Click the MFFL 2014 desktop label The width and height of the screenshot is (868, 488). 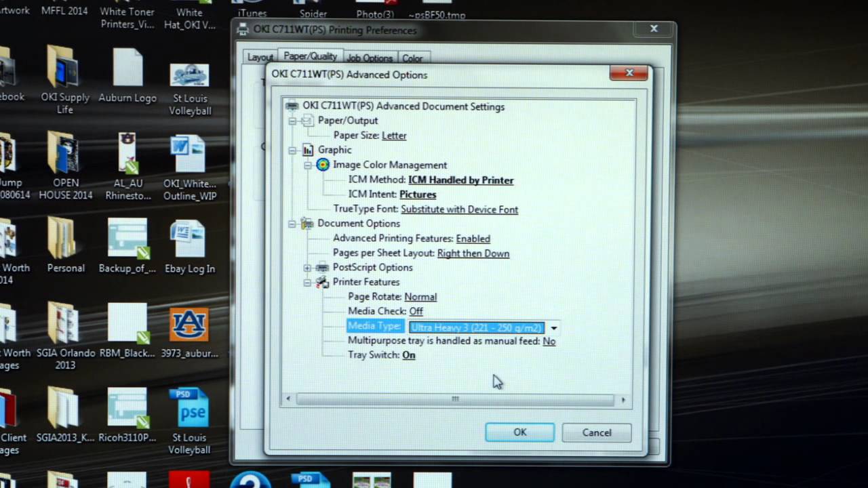(x=64, y=12)
